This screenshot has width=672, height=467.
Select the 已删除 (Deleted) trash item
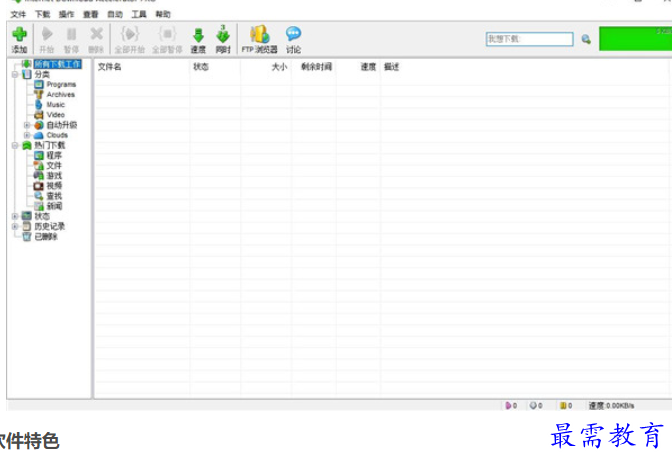point(40,236)
